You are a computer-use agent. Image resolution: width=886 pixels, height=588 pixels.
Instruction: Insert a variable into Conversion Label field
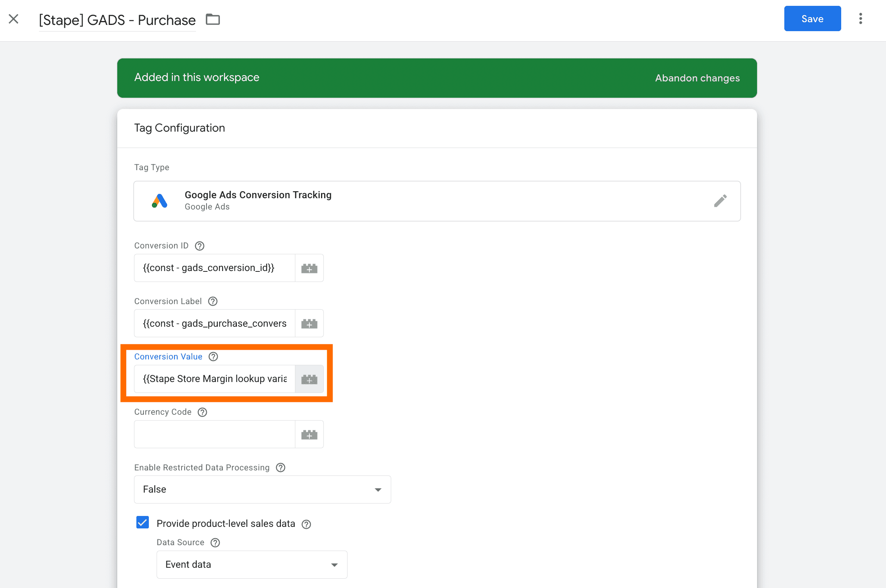click(309, 323)
